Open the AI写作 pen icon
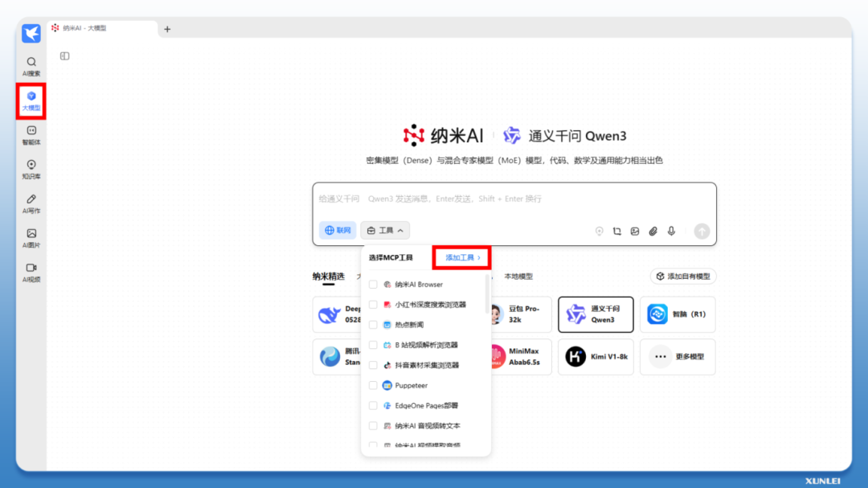This screenshot has height=488, width=868. 31,203
